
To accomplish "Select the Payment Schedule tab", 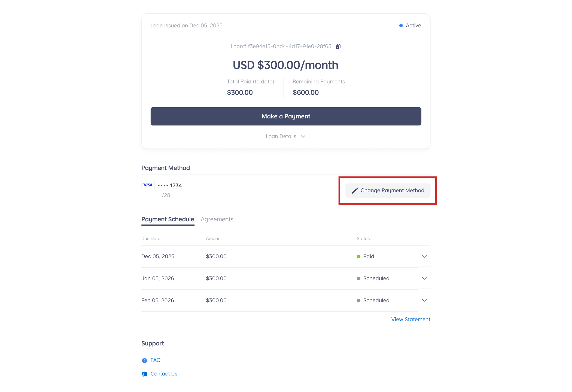I will point(168,219).
